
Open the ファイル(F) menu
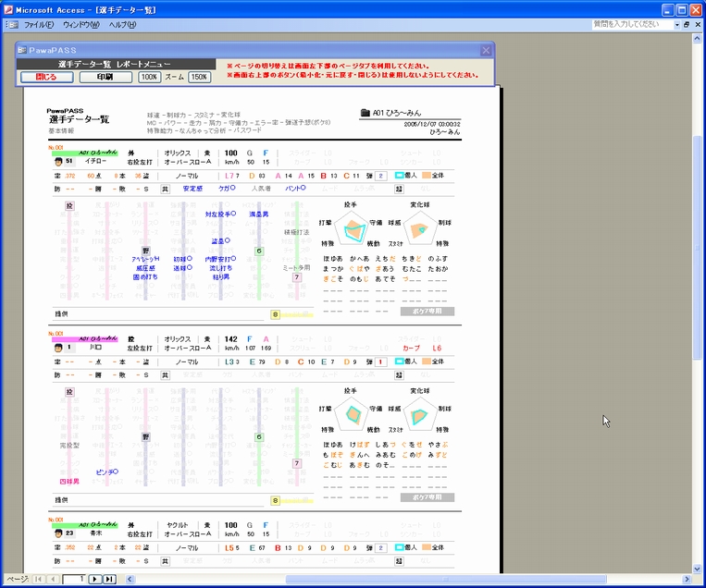point(39,25)
